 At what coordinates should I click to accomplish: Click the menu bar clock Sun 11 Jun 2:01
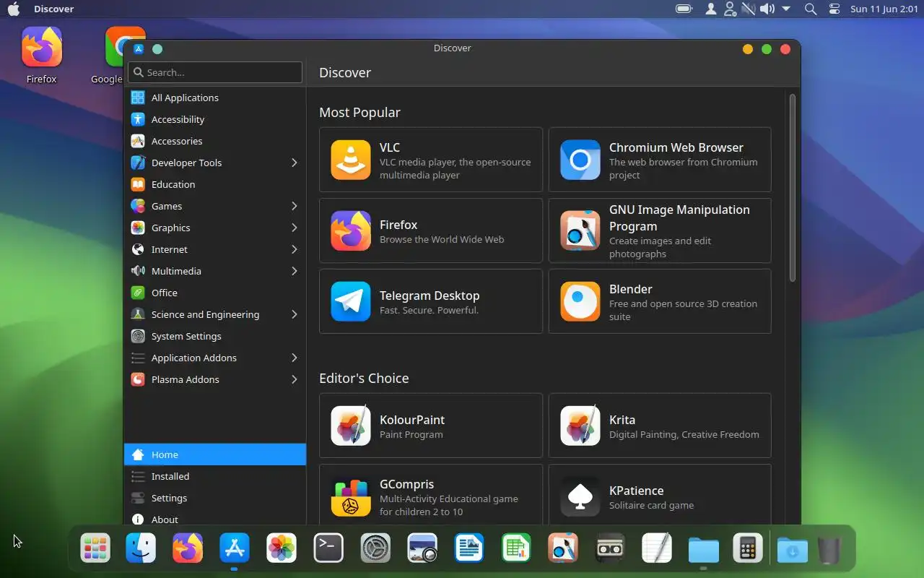pyautogui.click(x=884, y=9)
